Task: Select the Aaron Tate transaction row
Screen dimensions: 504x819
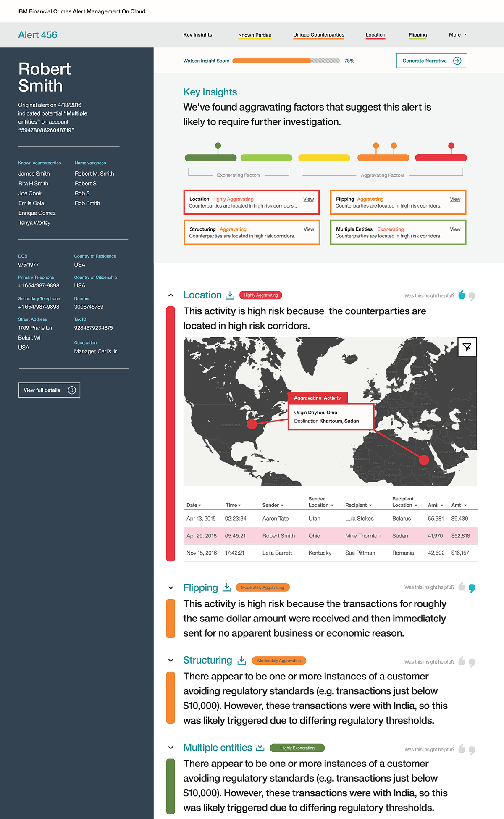Action: click(331, 519)
